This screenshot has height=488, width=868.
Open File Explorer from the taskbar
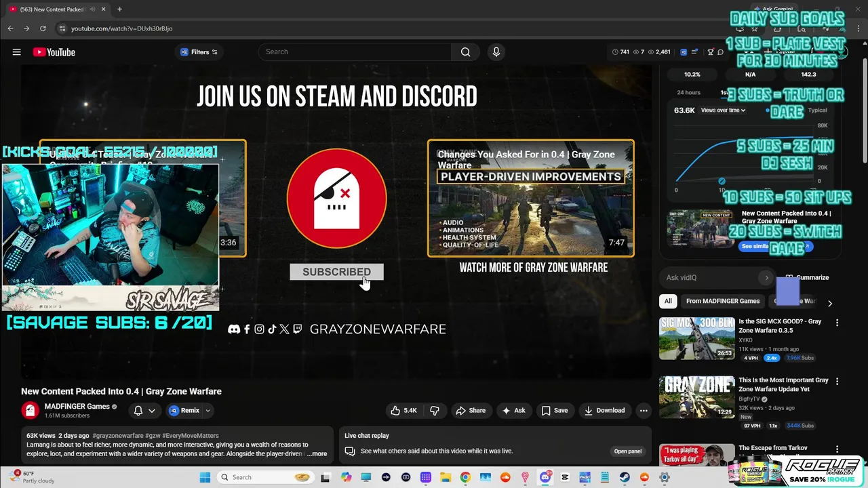click(446, 477)
